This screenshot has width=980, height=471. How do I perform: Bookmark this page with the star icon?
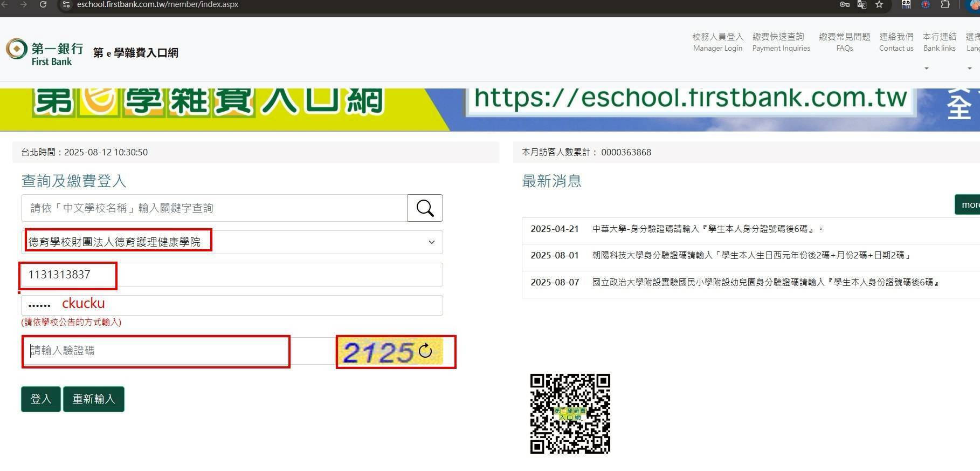(879, 5)
